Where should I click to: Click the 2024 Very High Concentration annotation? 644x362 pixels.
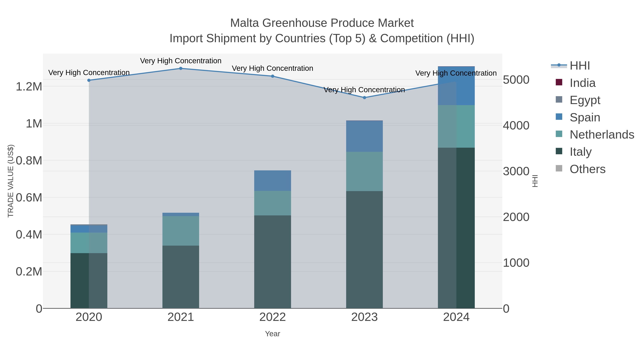tap(456, 73)
